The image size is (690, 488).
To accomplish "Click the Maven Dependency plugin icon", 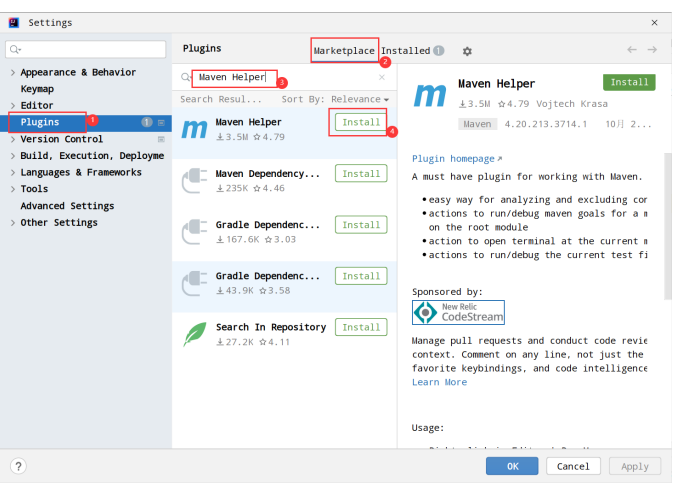I will click(194, 180).
